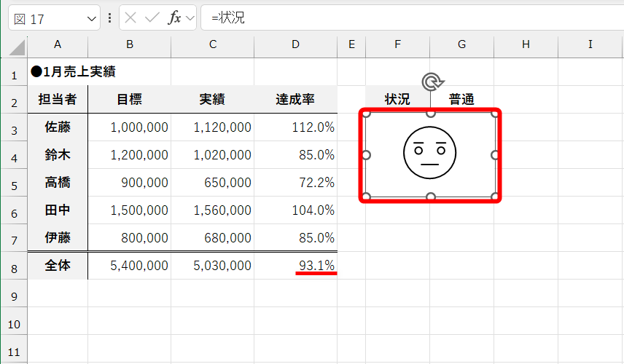Click the picture's bottom-middle resize handle

pos(431,196)
